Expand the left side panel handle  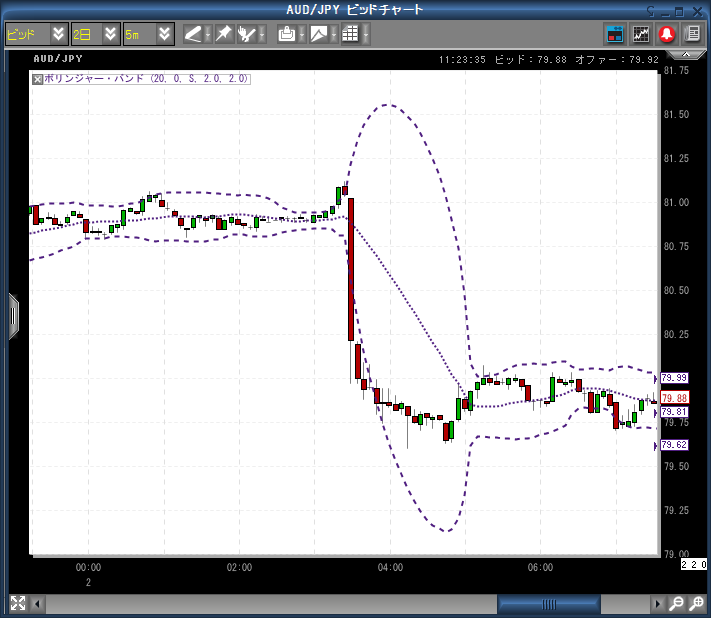[x=14, y=316]
